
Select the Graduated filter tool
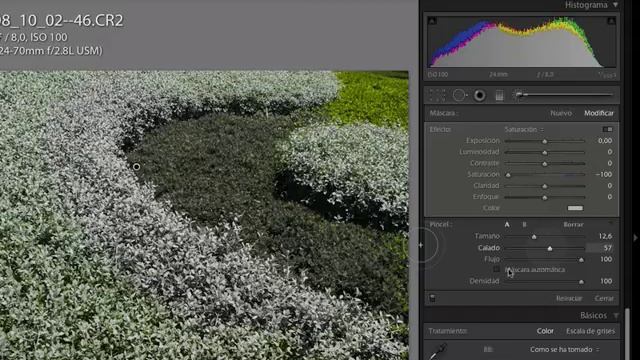tap(499, 96)
